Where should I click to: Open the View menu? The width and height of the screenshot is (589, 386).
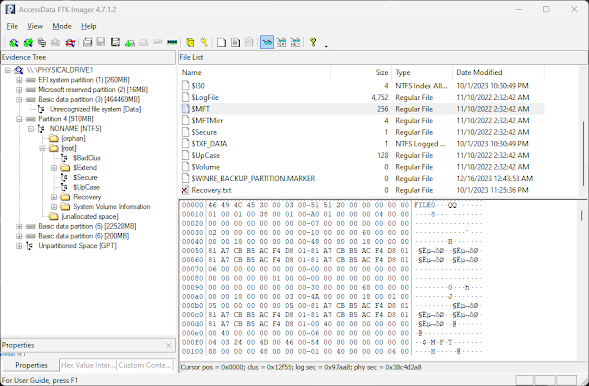(x=35, y=26)
